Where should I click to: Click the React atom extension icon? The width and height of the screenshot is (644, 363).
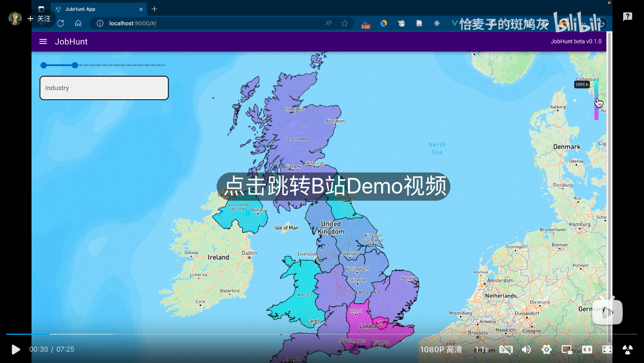tap(437, 24)
